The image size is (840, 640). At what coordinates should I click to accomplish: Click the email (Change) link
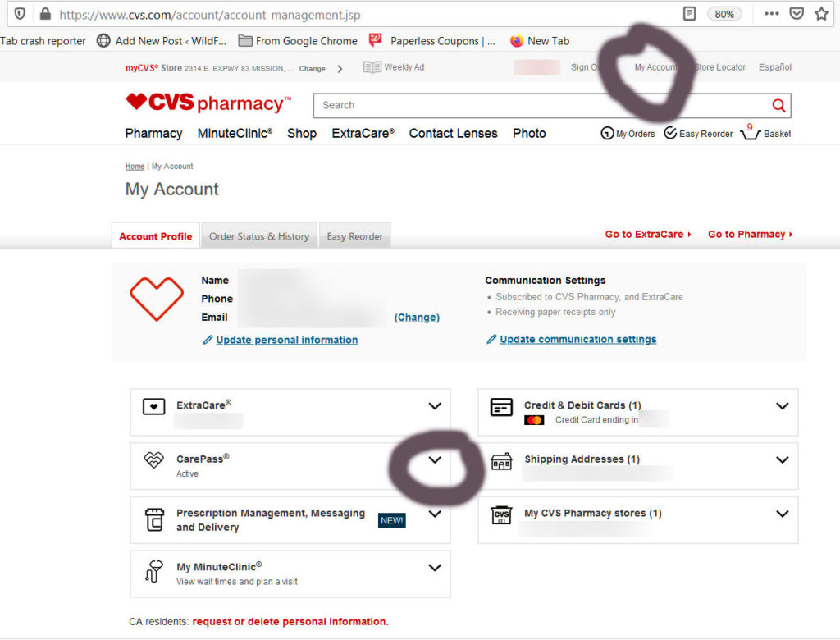417,318
